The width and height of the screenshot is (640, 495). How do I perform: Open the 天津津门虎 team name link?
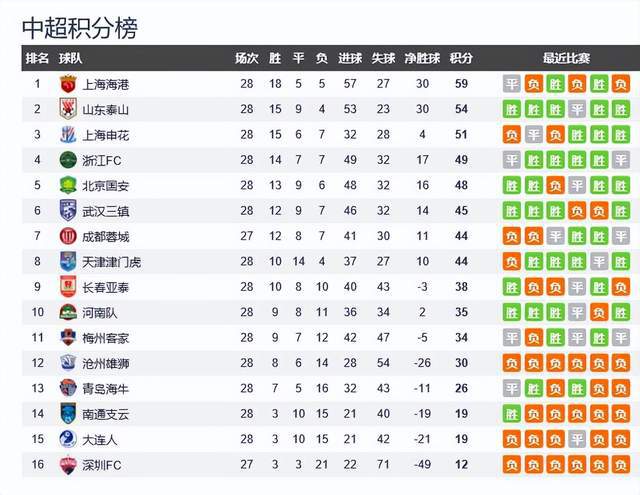pyautogui.click(x=112, y=262)
